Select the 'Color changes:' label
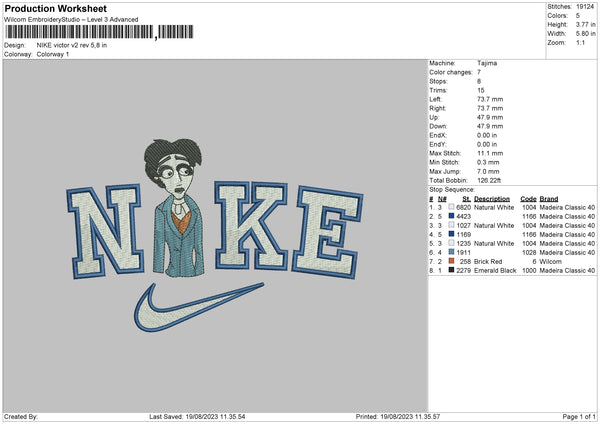The image size is (600, 424). 451,72
